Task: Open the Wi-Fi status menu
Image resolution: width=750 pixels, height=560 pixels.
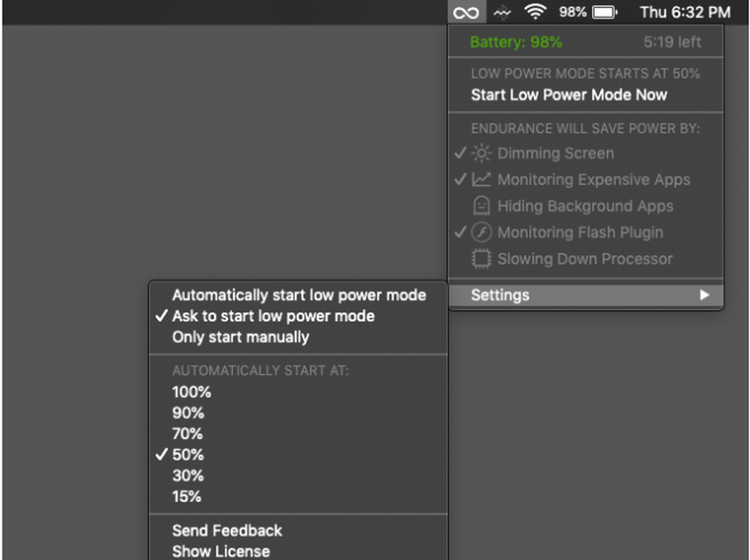Action: 535,12
